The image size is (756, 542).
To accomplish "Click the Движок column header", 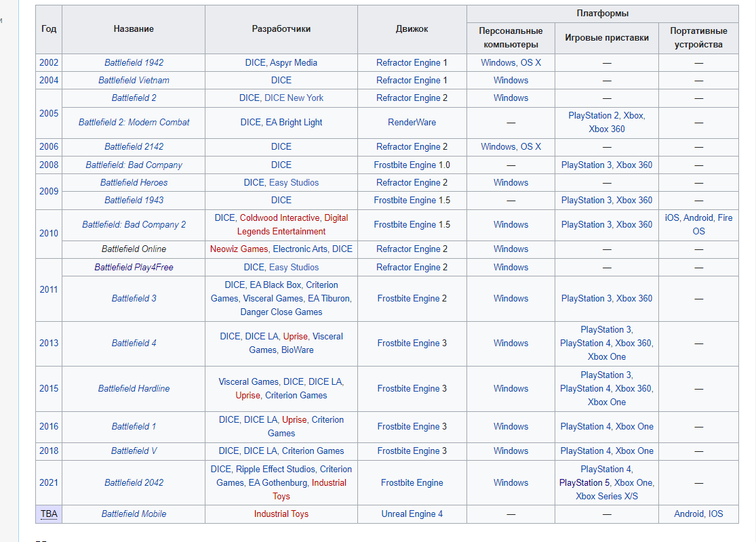I will pos(412,29).
